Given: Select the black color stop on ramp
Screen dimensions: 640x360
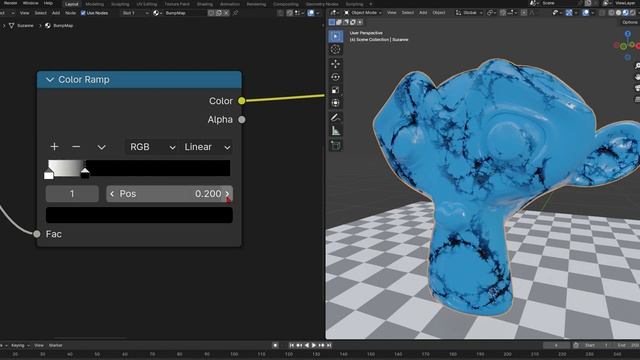Looking at the screenshot, I should click(x=85, y=173).
